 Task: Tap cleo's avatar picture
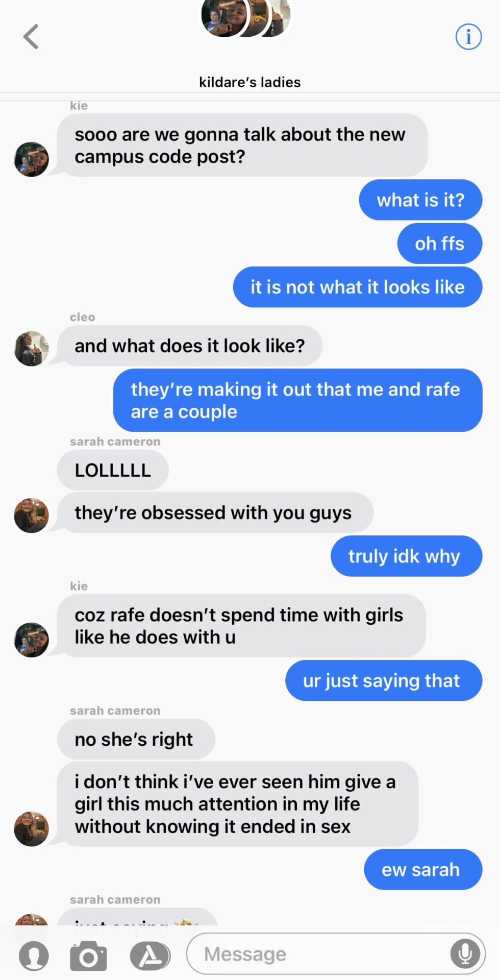(31, 349)
